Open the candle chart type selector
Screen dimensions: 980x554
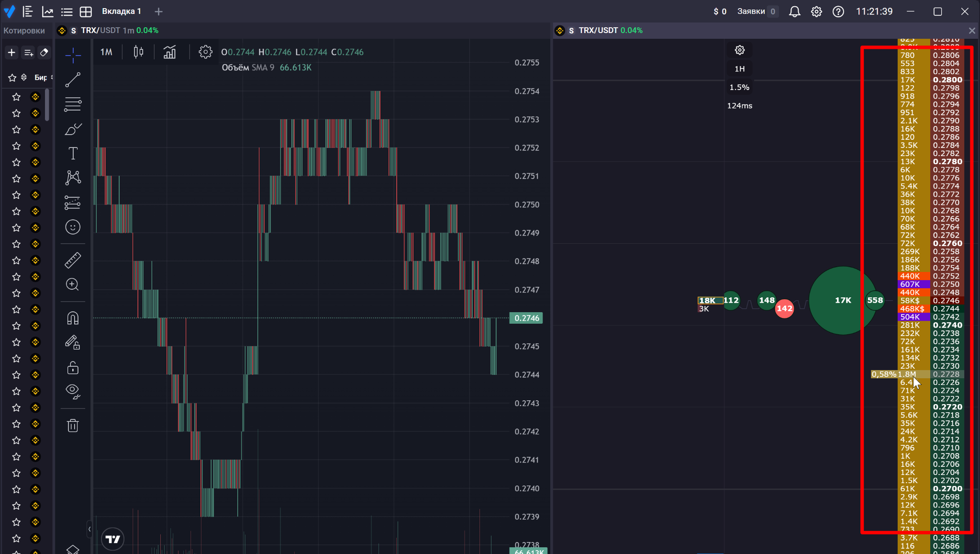[138, 52]
